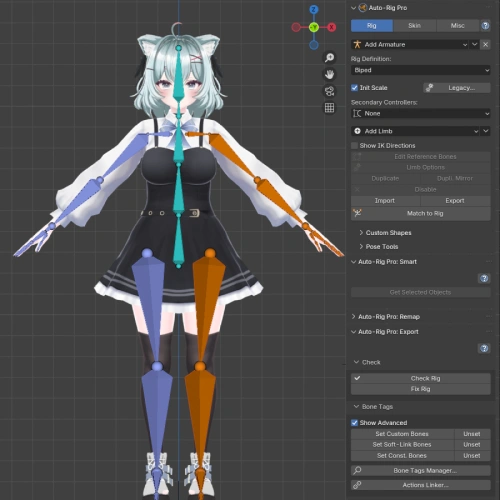Screen dimensions: 500x500
Task: Click the blue Z axis gizmo
Action: pyautogui.click(x=314, y=9)
